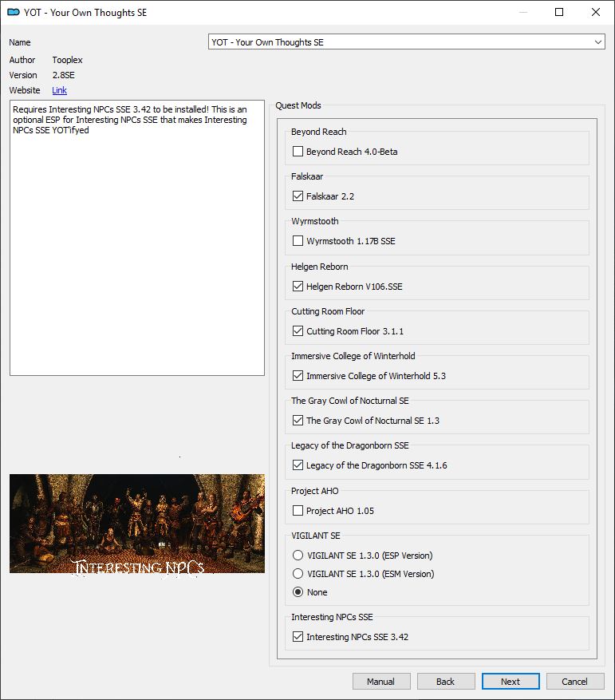The image size is (615, 700).
Task: Click the Manual button
Action: 381,682
